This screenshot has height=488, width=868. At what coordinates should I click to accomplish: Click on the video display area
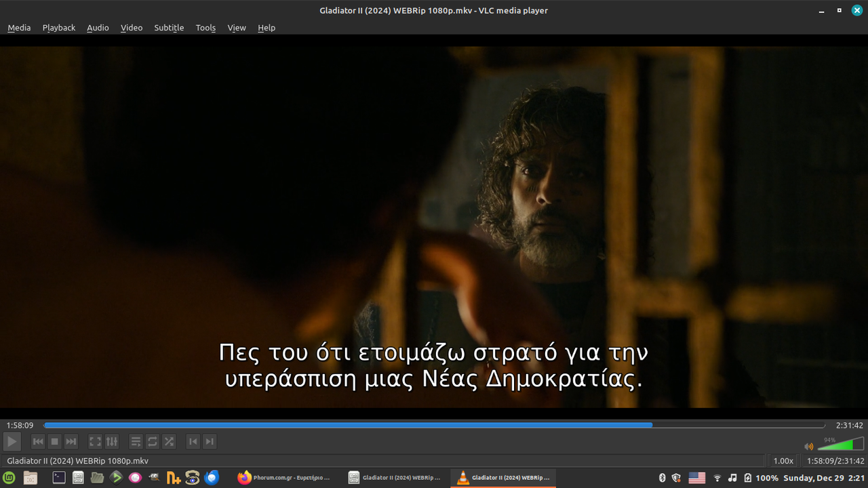[x=434, y=227]
